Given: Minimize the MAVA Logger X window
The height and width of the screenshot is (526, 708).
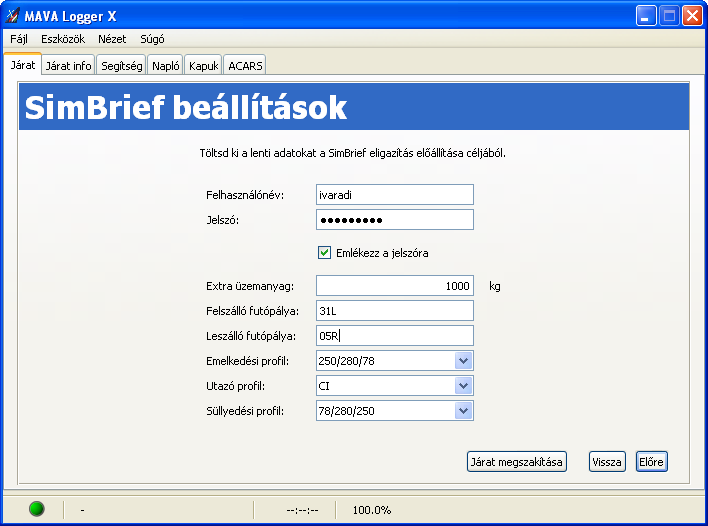Looking at the screenshot, I should pos(646,16).
